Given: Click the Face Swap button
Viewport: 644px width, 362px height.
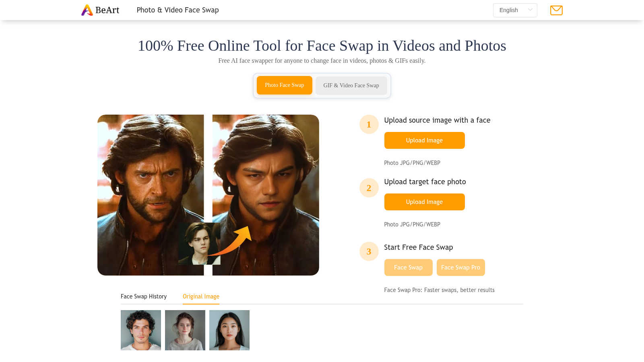Looking at the screenshot, I should tap(409, 267).
